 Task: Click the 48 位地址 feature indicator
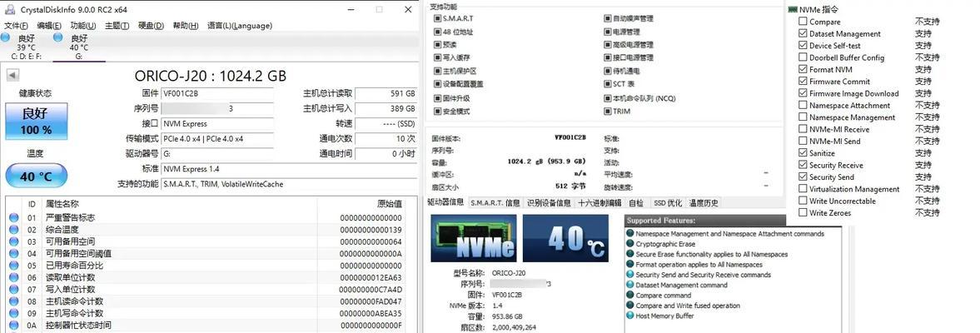tap(437, 32)
